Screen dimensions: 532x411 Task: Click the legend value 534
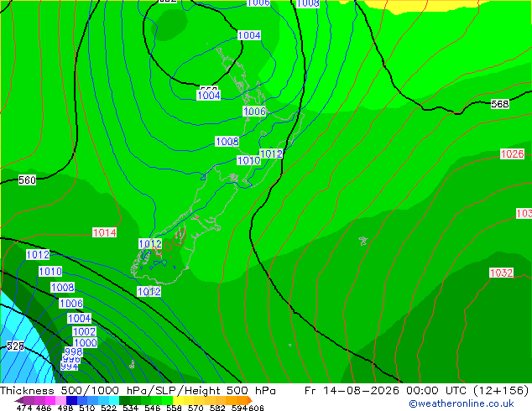[x=131, y=408]
